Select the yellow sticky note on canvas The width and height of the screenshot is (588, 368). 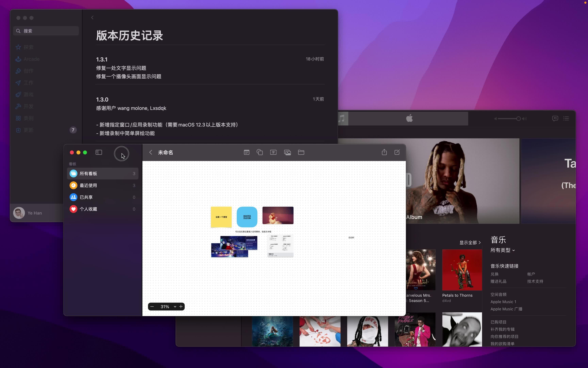pyautogui.click(x=221, y=217)
